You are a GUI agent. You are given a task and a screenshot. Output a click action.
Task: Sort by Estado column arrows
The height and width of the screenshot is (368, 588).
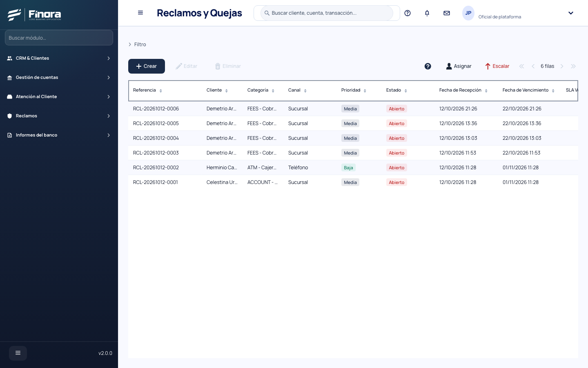tap(406, 91)
